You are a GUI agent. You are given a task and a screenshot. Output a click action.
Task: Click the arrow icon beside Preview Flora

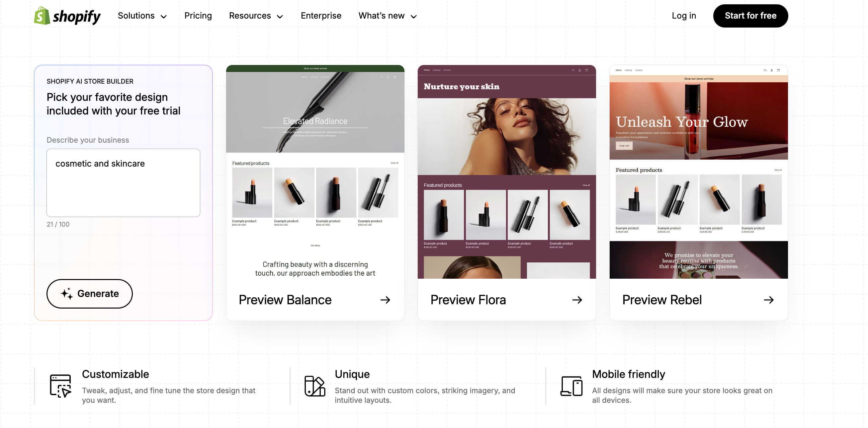coord(577,300)
